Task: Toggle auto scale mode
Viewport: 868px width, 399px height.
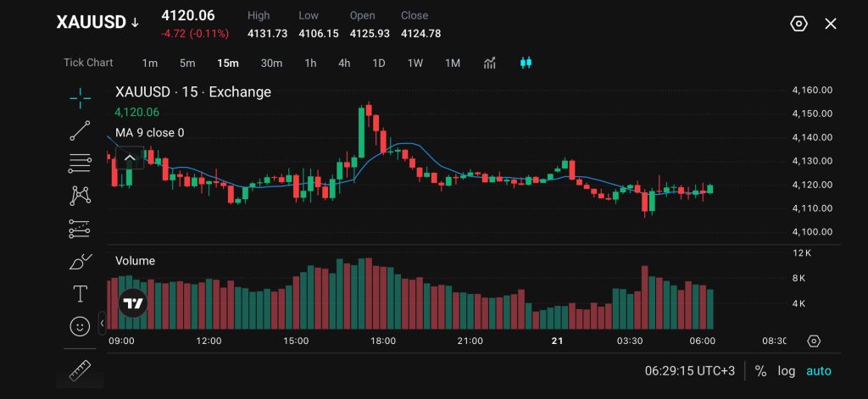Action: click(x=819, y=371)
